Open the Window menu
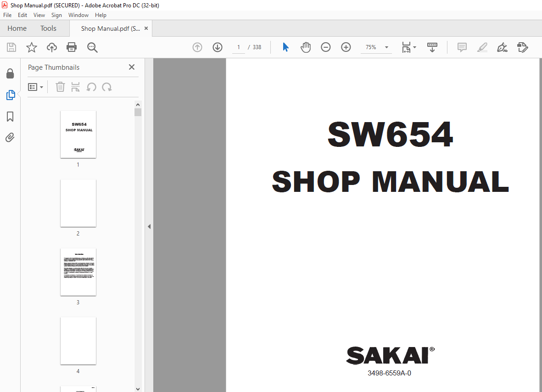 pos(78,15)
